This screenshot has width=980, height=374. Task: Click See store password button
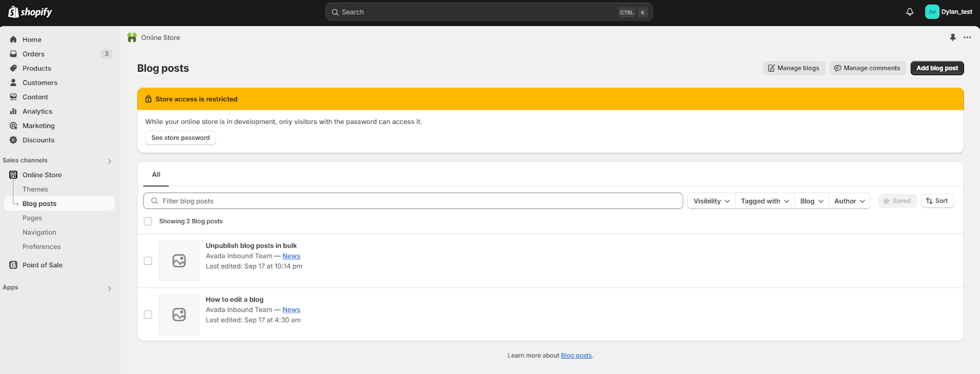181,138
